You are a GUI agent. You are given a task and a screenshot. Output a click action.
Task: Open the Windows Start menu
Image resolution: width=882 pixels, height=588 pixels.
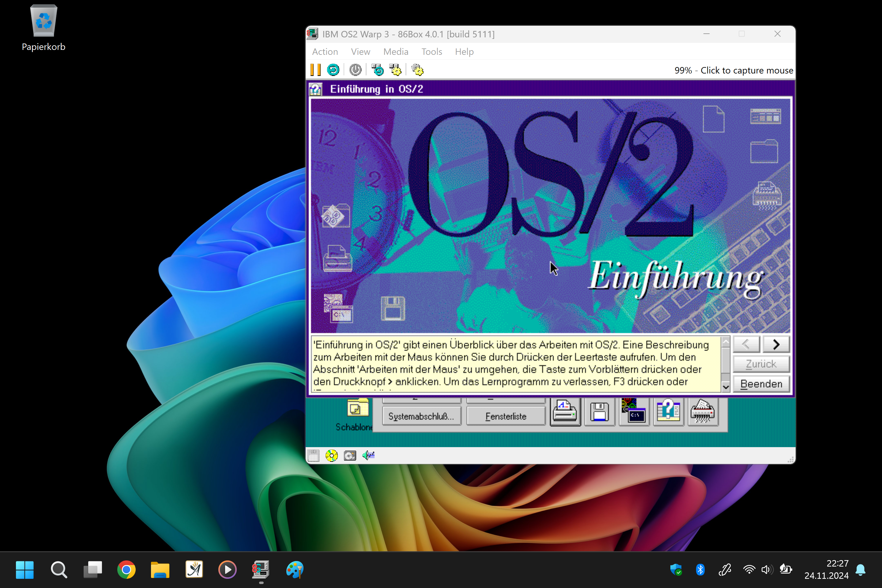click(25, 570)
